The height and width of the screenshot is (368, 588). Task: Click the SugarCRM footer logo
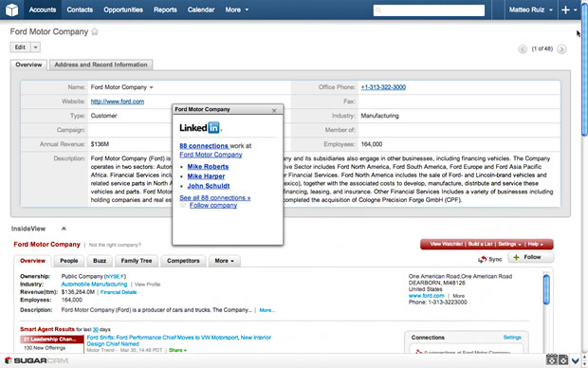coord(36,360)
